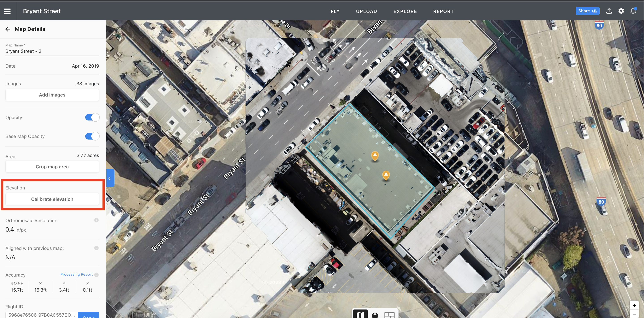This screenshot has height=318, width=644.
Task: Open the Processing Report link
Action: tap(76, 275)
